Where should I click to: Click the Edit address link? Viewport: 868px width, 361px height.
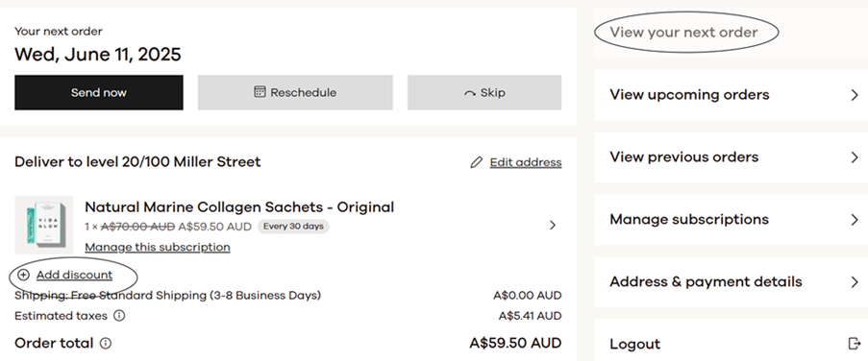[x=526, y=162]
